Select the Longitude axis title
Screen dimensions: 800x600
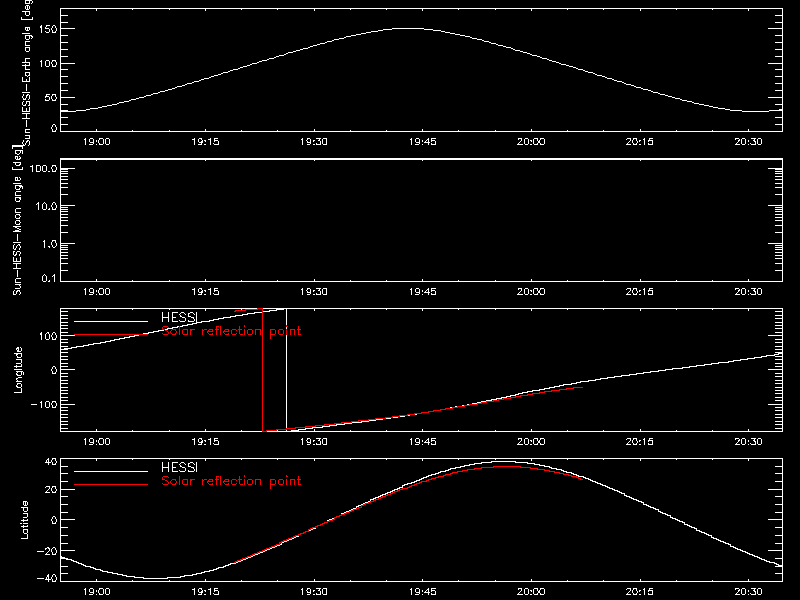tap(18, 370)
